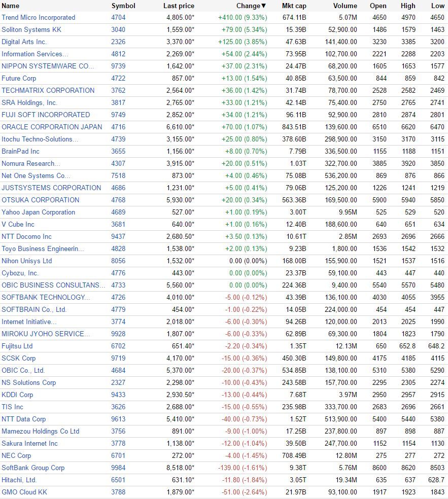Sort by Symbol column header

(123, 6)
